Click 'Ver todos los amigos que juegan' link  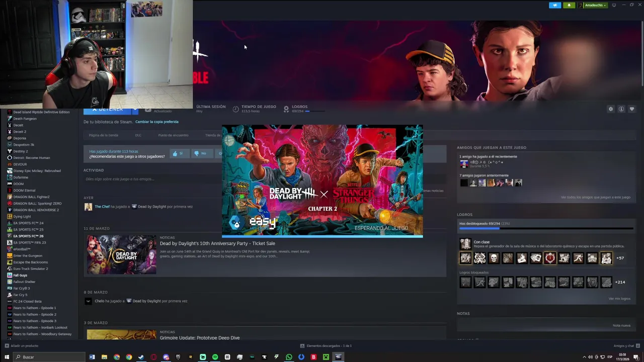tap(595, 197)
